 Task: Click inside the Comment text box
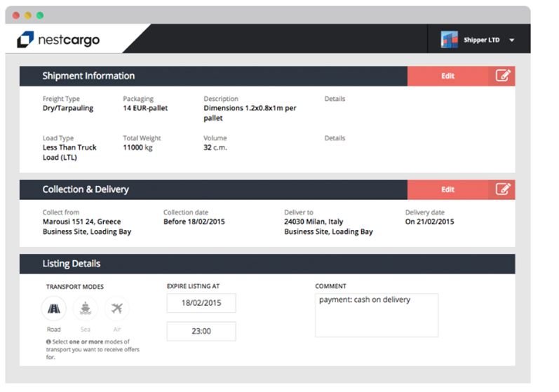point(376,316)
